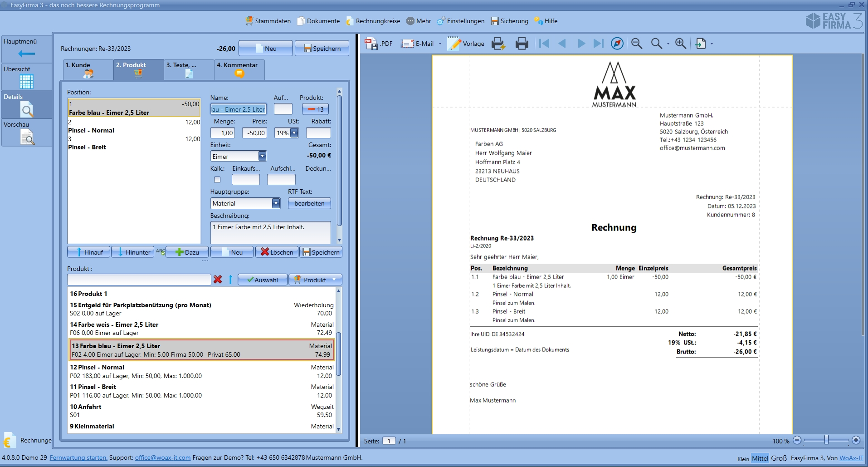Image resolution: width=868 pixels, height=467 pixels.
Task: Click the zoom slider in preview footer
Action: 826,440
